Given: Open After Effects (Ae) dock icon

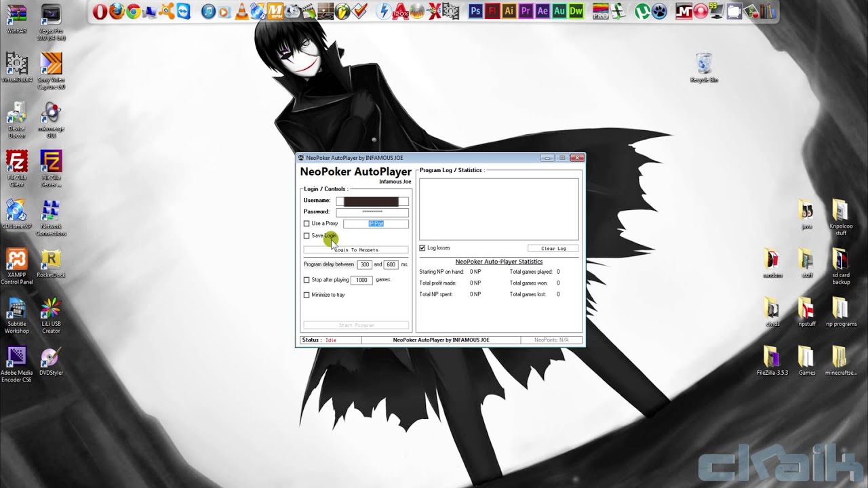Looking at the screenshot, I should [542, 11].
